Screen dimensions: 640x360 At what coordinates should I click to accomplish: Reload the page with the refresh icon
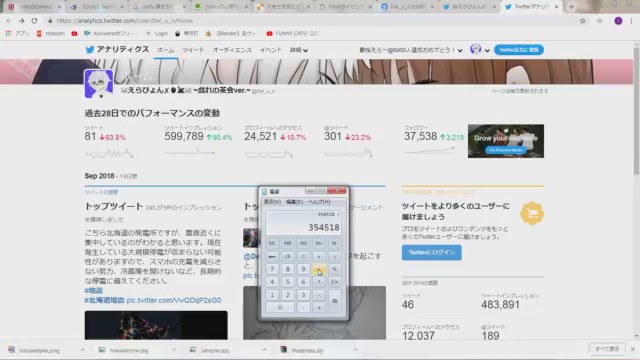(x=34, y=21)
